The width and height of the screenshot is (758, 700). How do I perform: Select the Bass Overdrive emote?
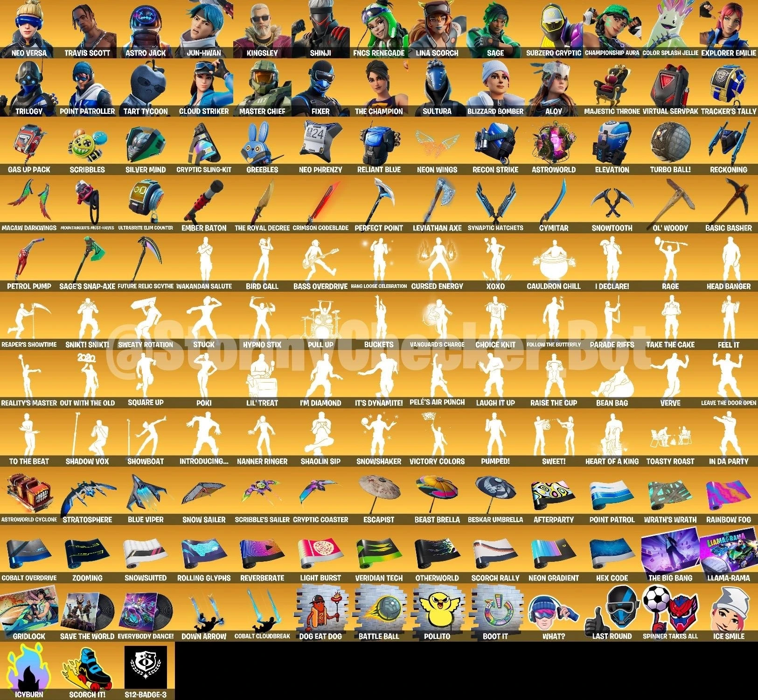(x=320, y=262)
